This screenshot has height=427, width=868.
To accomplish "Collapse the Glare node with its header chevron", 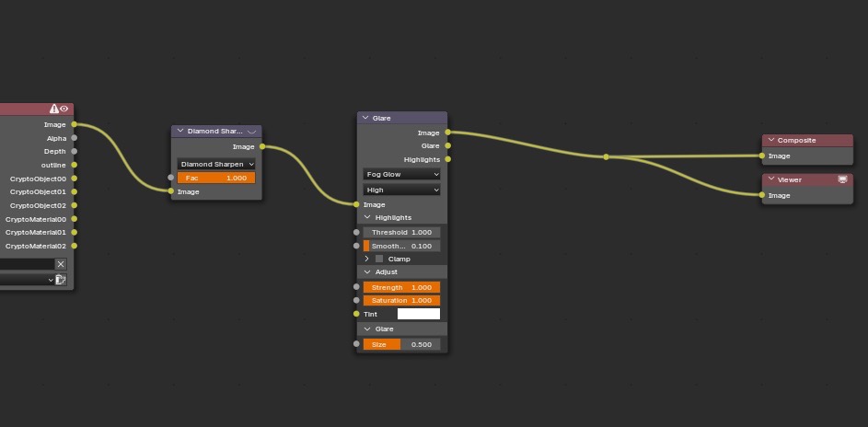I will [x=365, y=118].
